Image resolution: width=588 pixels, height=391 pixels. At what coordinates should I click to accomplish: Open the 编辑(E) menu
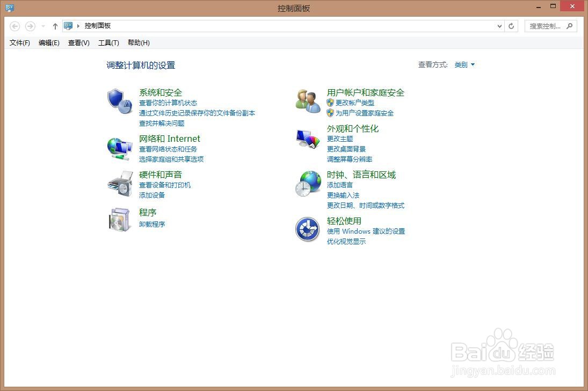click(49, 43)
